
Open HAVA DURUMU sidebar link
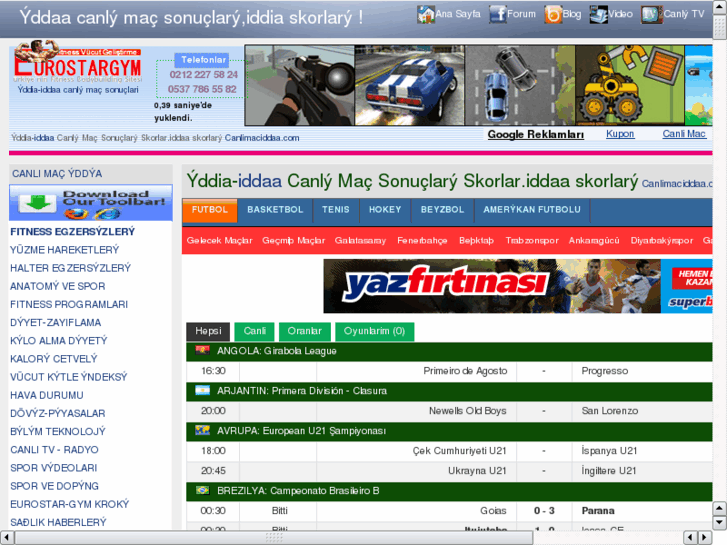[47, 395]
